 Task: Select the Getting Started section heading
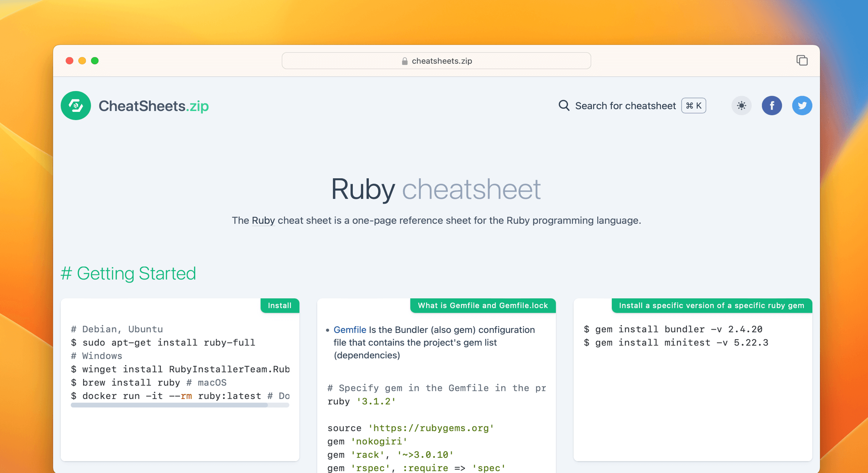point(129,273)
